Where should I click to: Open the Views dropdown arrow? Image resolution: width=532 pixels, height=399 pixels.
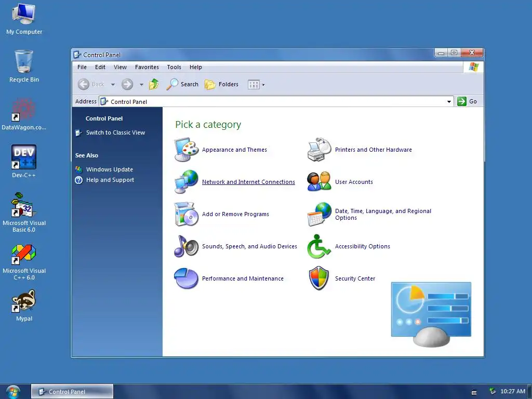pos(263,85)
